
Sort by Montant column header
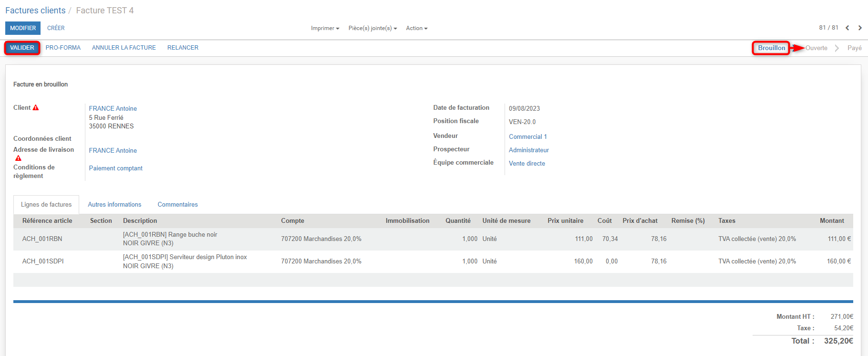click(x=832, y=221)
